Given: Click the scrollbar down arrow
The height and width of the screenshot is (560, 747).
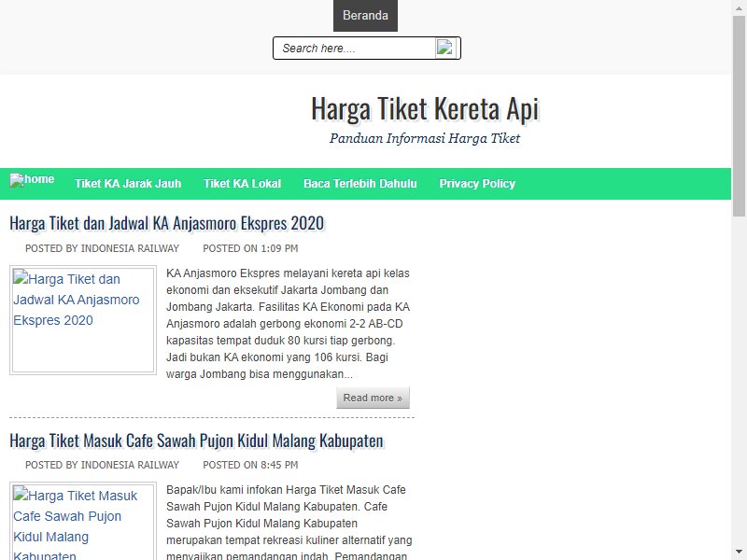Looking at the screenshot, I should pos(739,553).
